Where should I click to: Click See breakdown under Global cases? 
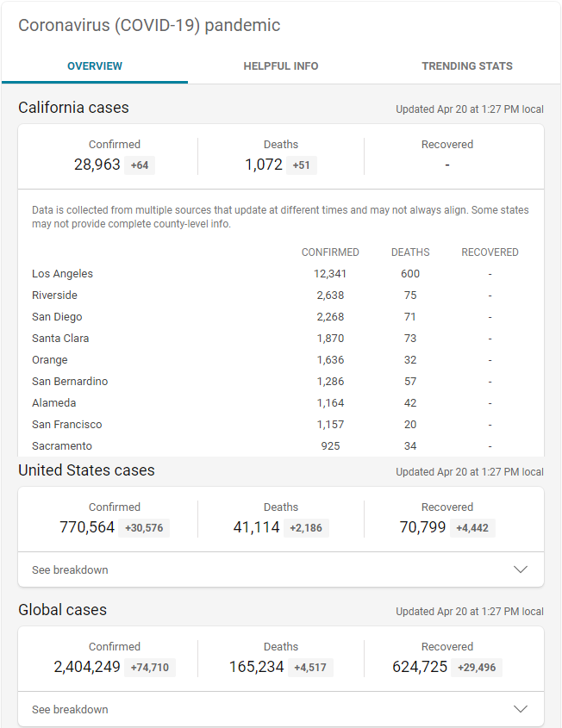pos(70,710)
